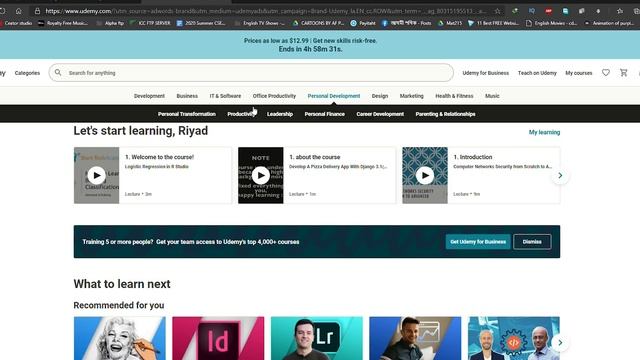Open My courses in header

579,73
